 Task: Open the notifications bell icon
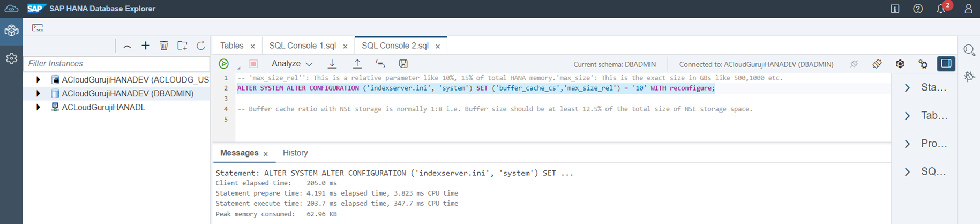940,9
